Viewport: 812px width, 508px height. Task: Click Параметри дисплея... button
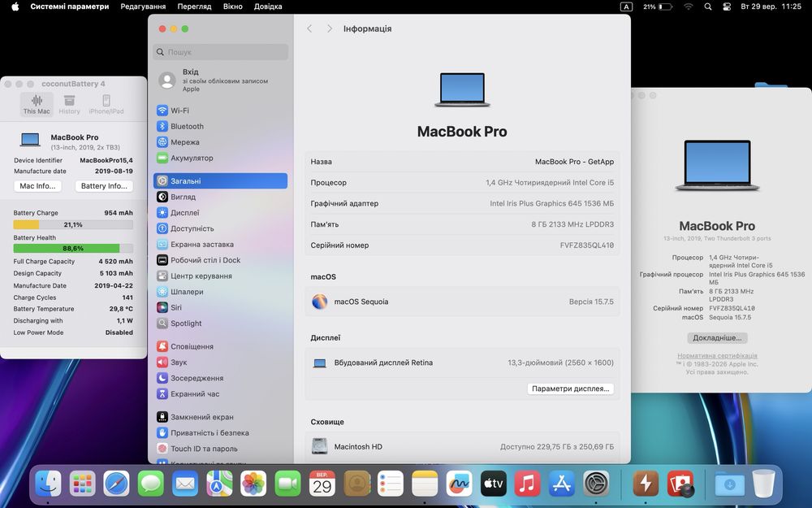click(x=571, y=389)
